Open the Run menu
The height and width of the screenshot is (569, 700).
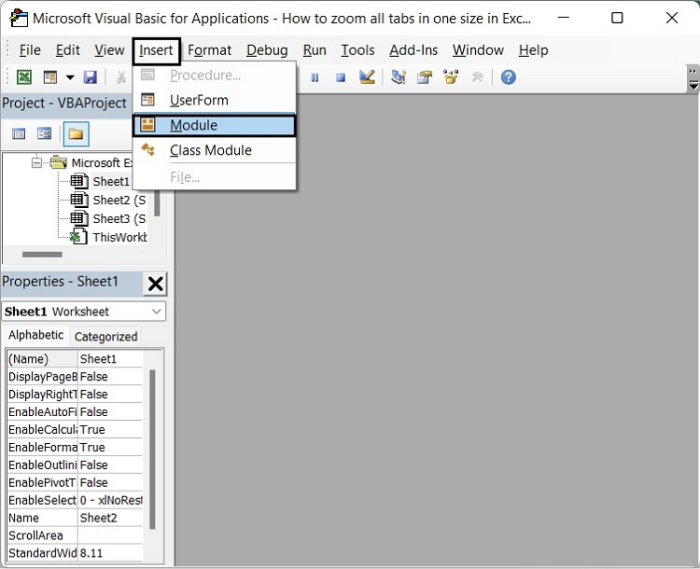tap(314, 50)
